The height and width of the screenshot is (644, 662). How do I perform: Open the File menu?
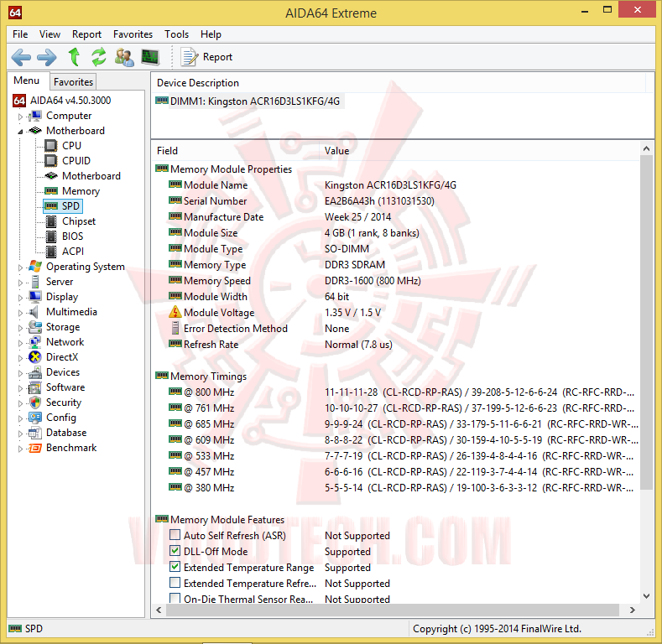pyautogui.click(x=20, y=34)
